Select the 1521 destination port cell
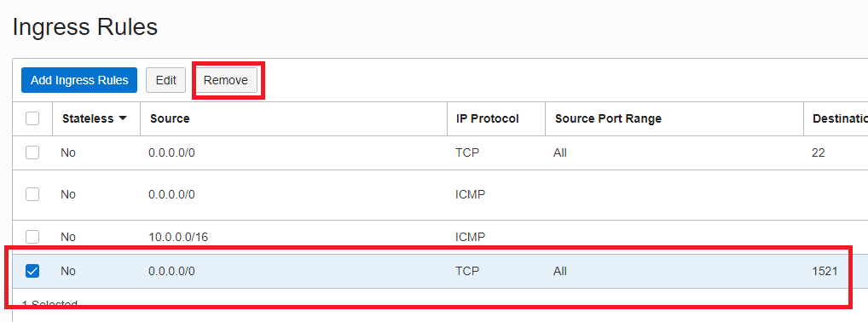The width and height of the screenshot is (868, 322). pyautogui.click(x=825, y=271)
